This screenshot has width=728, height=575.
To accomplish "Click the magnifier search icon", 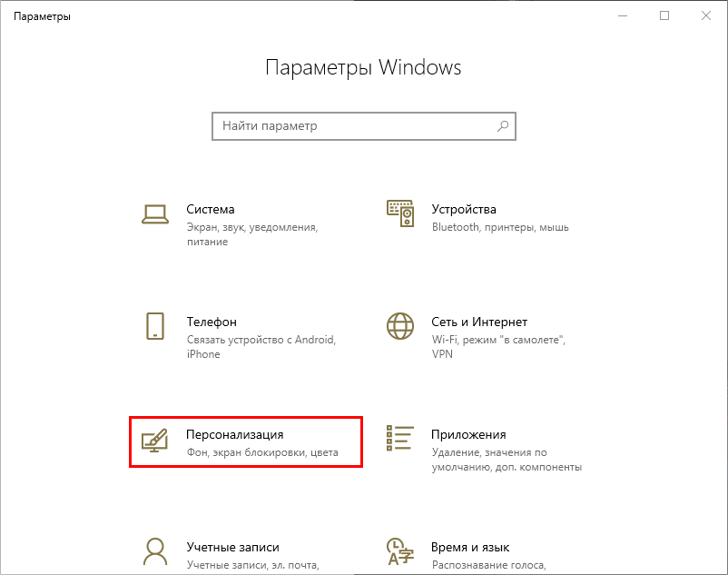I will click(503, 126).
